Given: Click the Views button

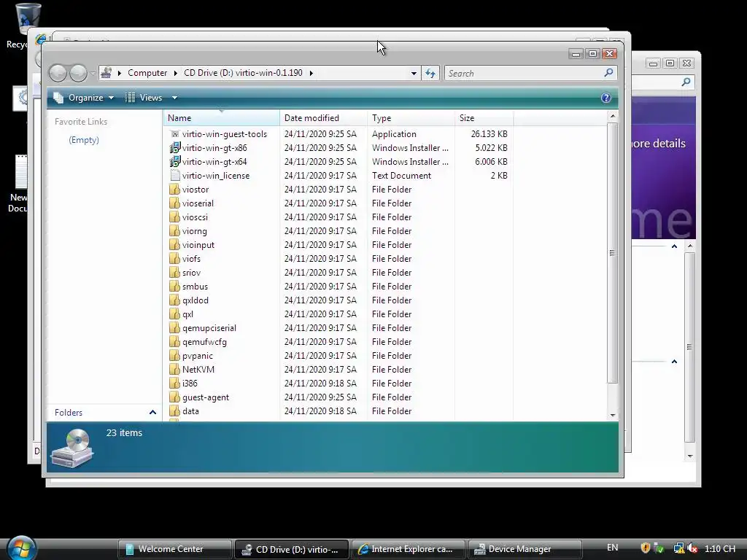Looking at the screenshot, I should 144,98.
